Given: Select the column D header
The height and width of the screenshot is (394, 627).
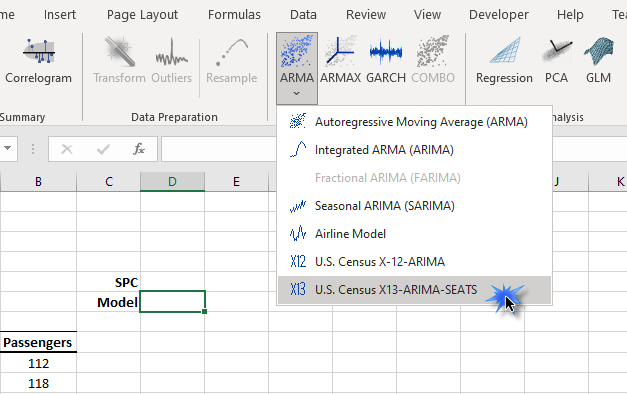Looking at the screenshot, I should point(172,182).
